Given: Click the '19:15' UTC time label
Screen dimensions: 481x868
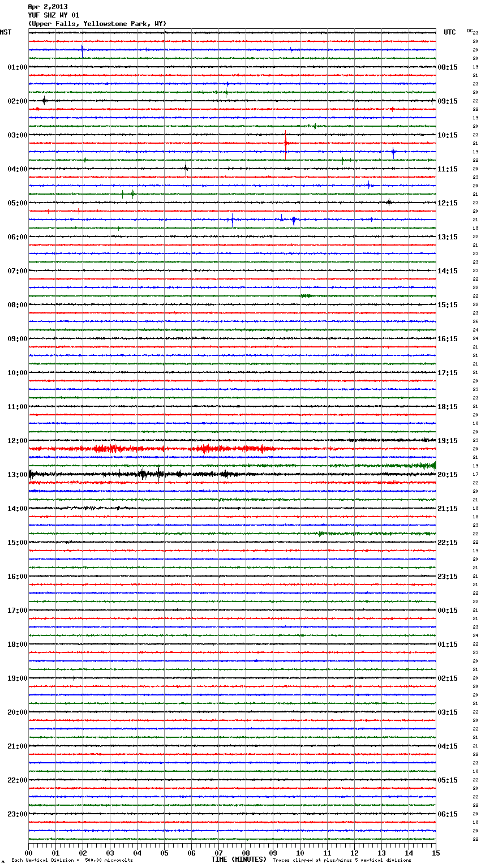Looking at the screenshot, I should (448, 441).
